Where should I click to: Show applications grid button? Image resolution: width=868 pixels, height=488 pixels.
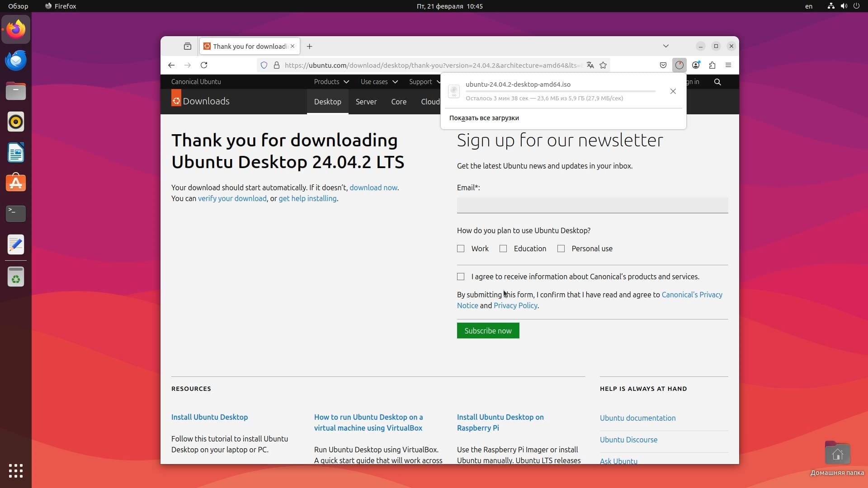pos(16,471)
